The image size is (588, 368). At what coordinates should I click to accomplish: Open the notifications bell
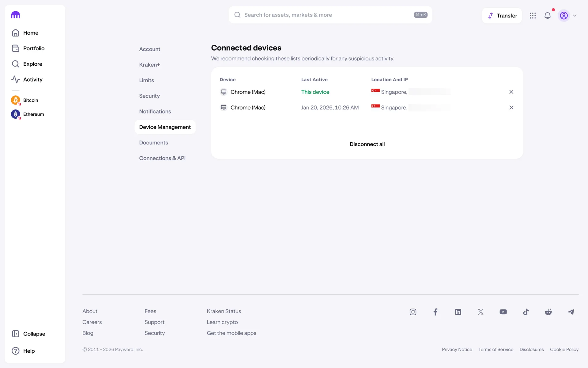[547, 15]
